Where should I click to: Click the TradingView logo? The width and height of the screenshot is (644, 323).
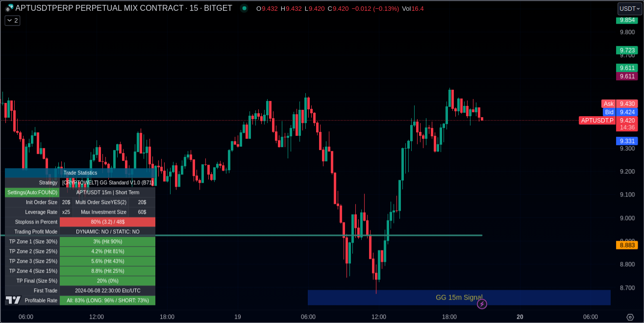tap(13, 300)
